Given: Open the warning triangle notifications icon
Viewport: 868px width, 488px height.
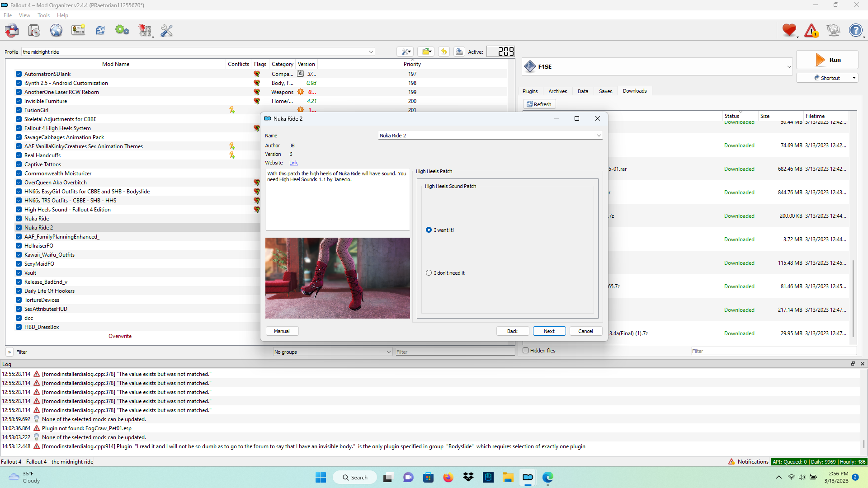Looking at the screenshot, I should coord(811,30).
